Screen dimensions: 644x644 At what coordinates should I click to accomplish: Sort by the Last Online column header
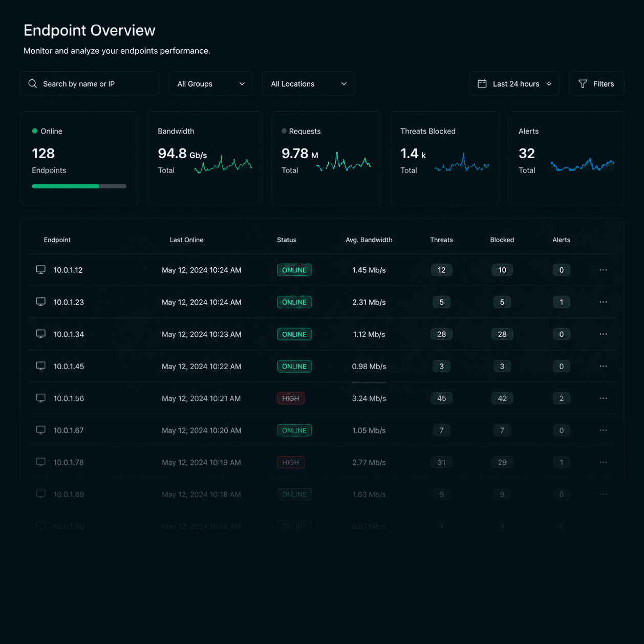click(186, 240)
